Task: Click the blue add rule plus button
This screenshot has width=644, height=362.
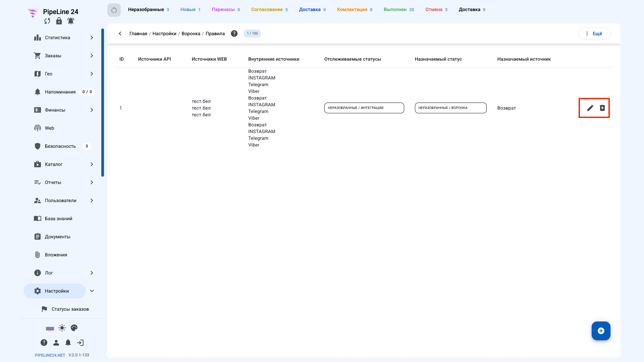Action: [601, 331]
